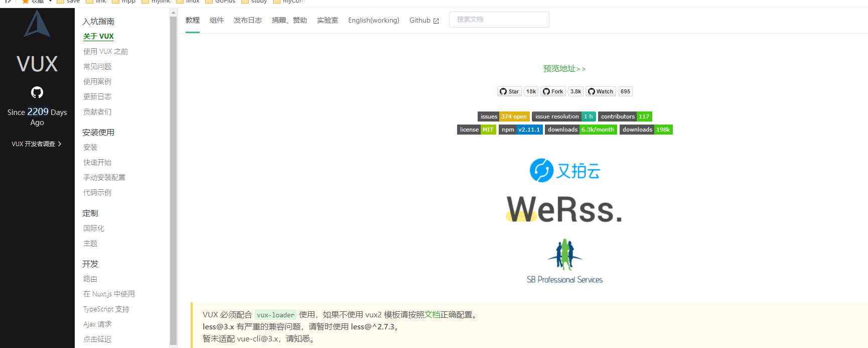868x348 pixels.
Task: Open 点击延迟 in the sidebar
Action: pyautogui.click(x=97, y=339)
